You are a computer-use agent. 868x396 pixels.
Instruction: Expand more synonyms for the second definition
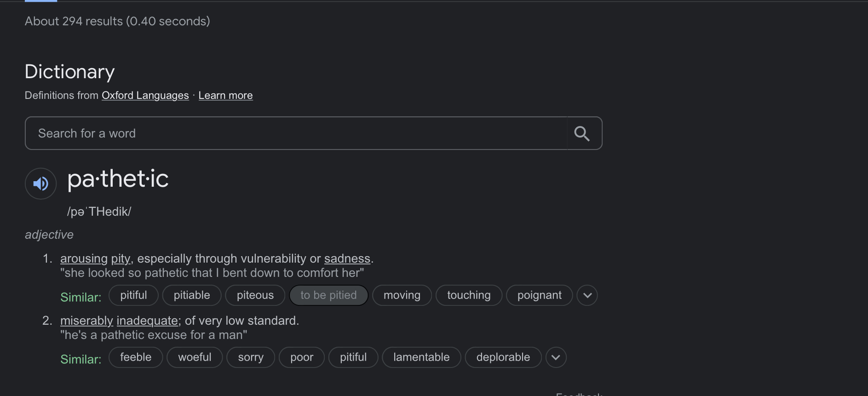[x=556, y=357]
